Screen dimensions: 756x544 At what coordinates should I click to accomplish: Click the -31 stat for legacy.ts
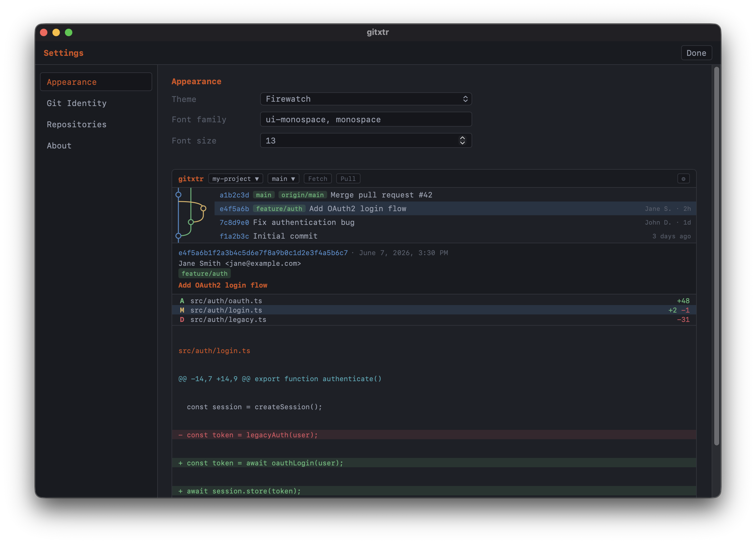tap(683, 319)
